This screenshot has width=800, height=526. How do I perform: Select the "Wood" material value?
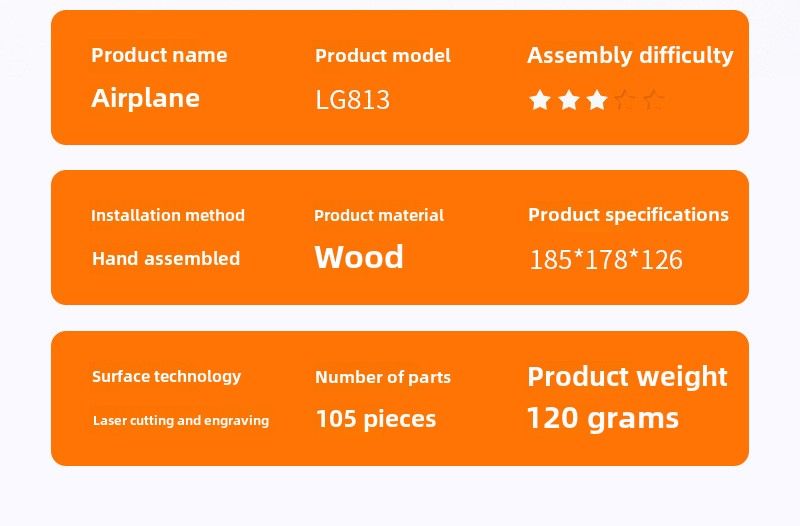(x=359, y=257)
